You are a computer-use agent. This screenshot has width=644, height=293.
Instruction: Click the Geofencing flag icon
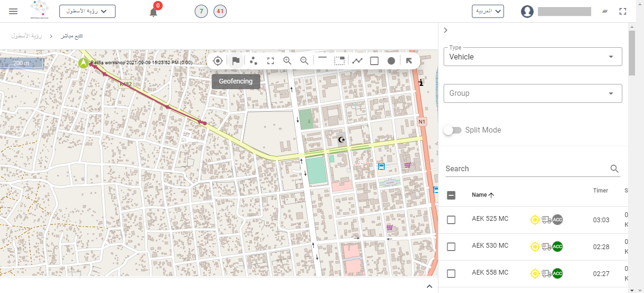236,60
